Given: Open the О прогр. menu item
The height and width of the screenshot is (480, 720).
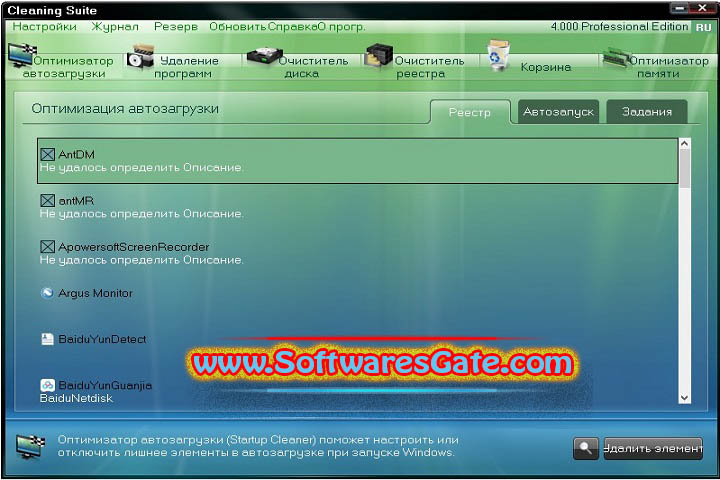Looking at the screenshot, I should coord(341,27).
